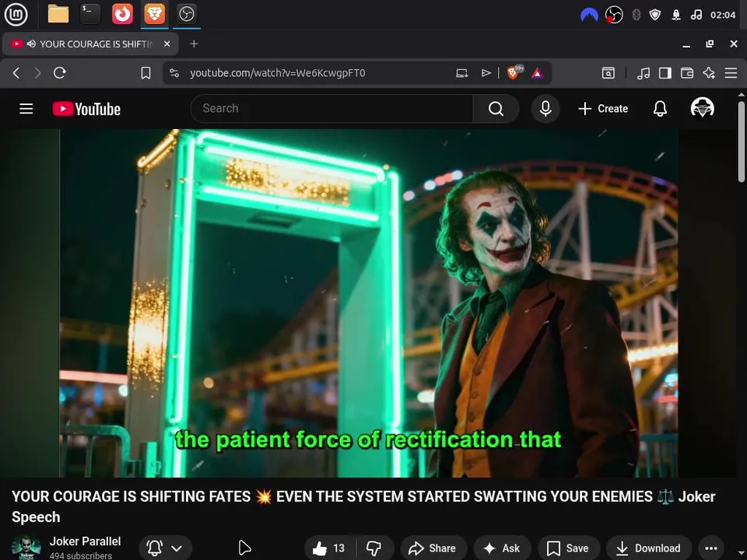Open Joker Parallel channel avatar
747x560 pixels.
[x=26, y=548]
